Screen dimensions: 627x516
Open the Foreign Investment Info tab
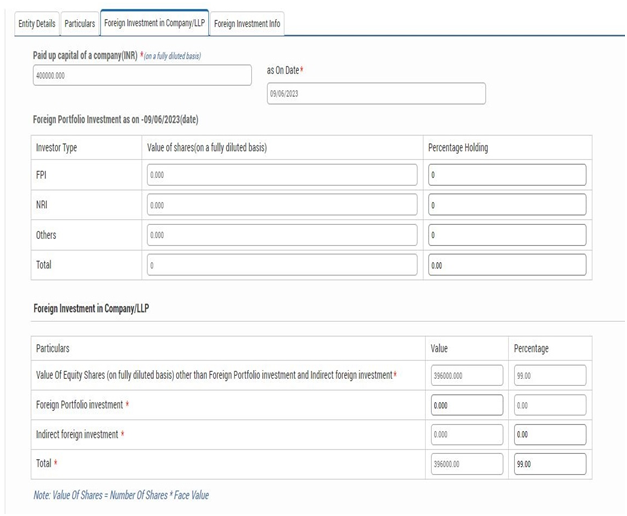247,22
